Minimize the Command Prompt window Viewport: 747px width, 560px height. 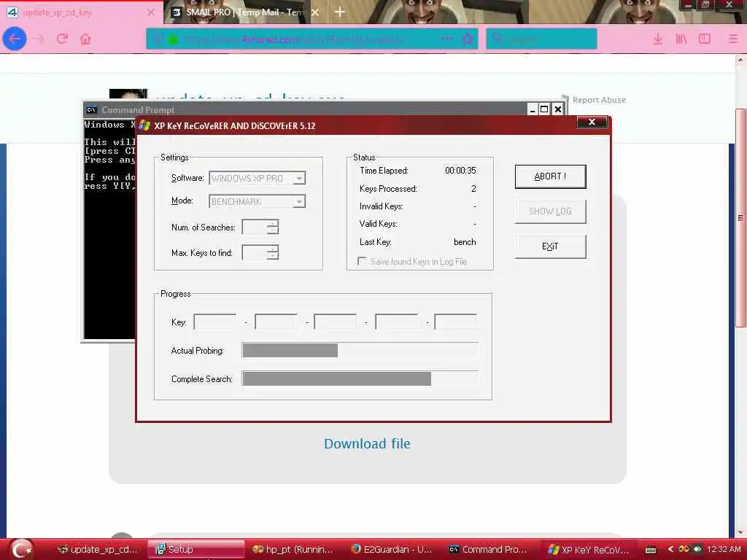click(533, 109)
